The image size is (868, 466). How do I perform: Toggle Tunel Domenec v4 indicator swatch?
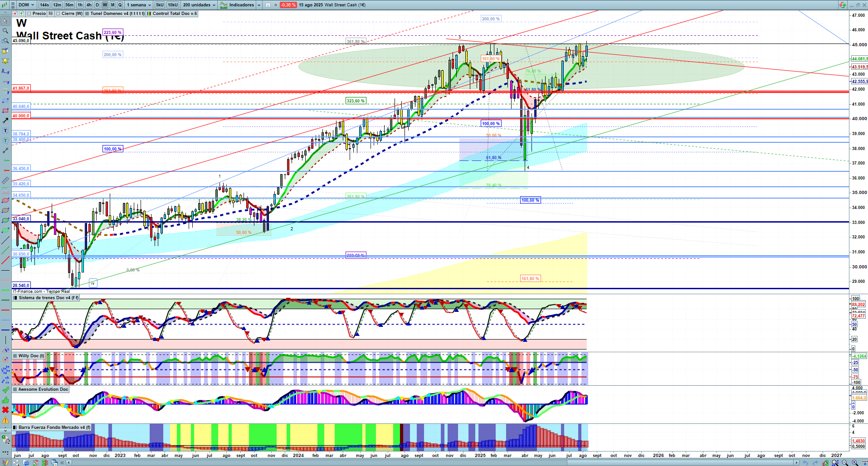coord(87,14)
